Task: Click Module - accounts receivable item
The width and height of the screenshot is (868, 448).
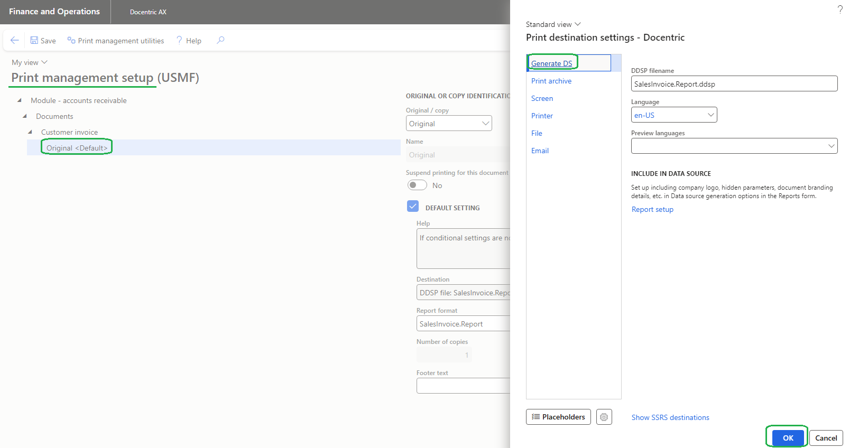Action: point(79,100)
